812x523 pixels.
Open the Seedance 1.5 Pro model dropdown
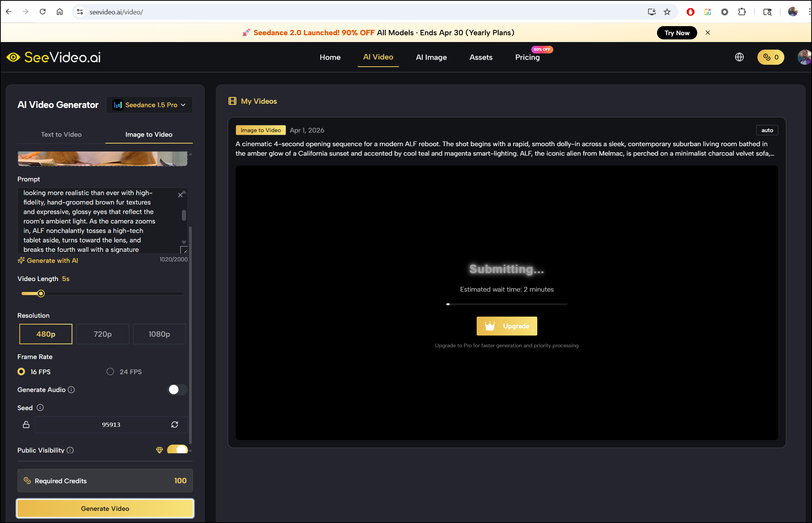click(x=150, y=105)
